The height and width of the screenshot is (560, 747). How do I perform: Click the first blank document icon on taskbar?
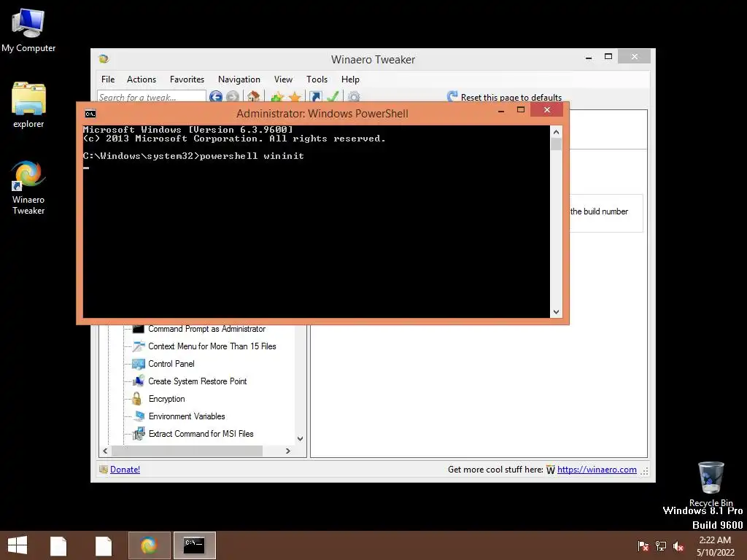[58, 545]
